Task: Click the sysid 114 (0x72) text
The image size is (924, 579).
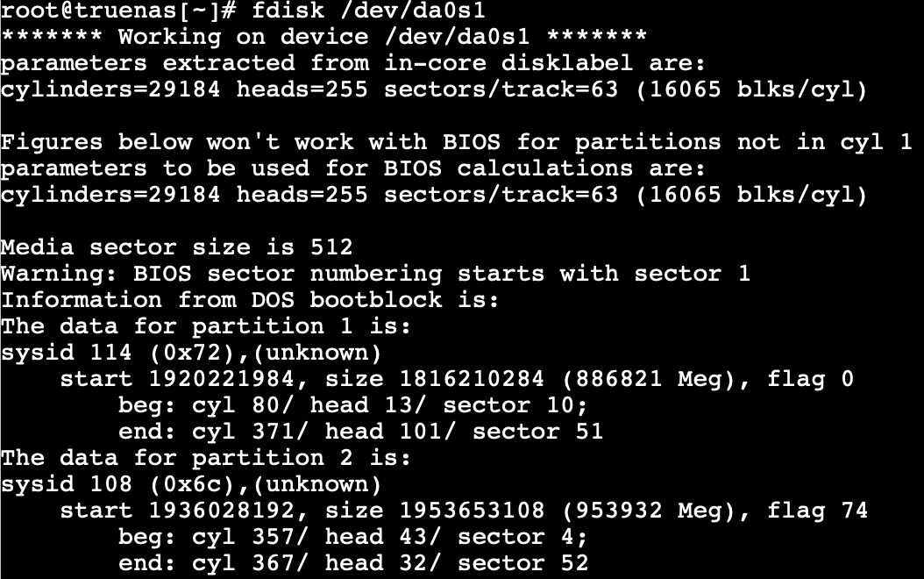Action: (191, 353)
